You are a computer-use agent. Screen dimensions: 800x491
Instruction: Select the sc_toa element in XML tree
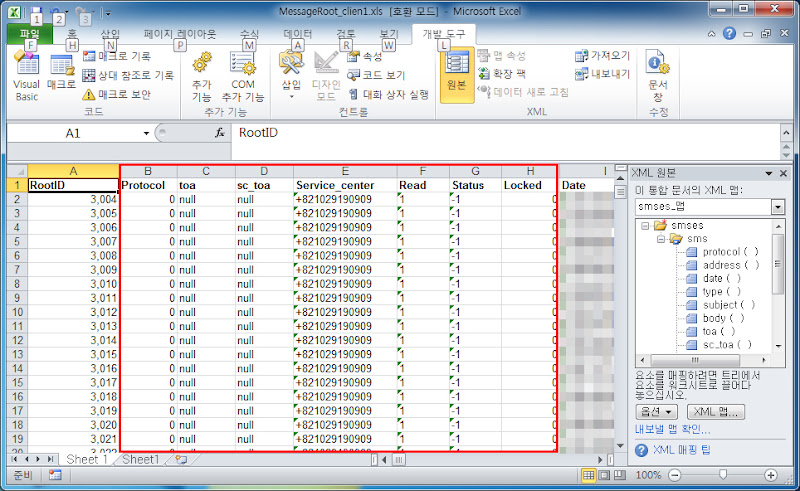718,345
